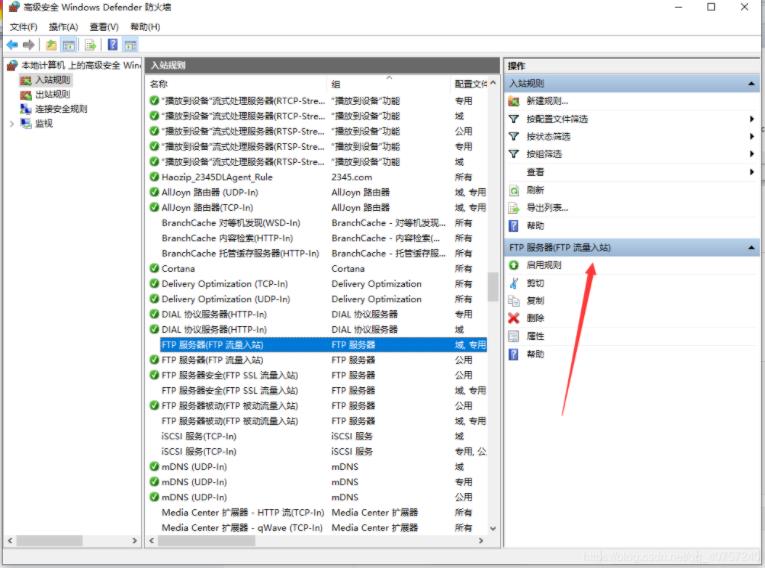Use the rules list's horizontal scrollbar thumb
Viewport: 765px width, 568px height.
[x=206, y=541]
